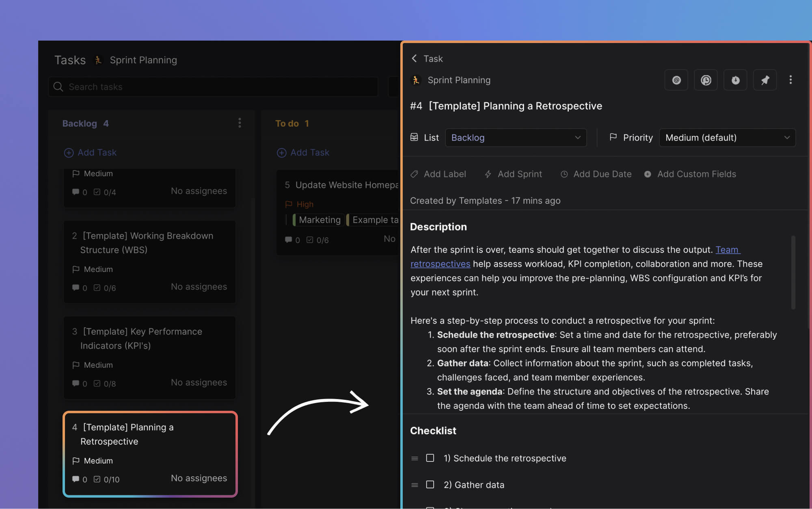
Task: Click the Tasks heading in the header
Action: click(70, 60)
